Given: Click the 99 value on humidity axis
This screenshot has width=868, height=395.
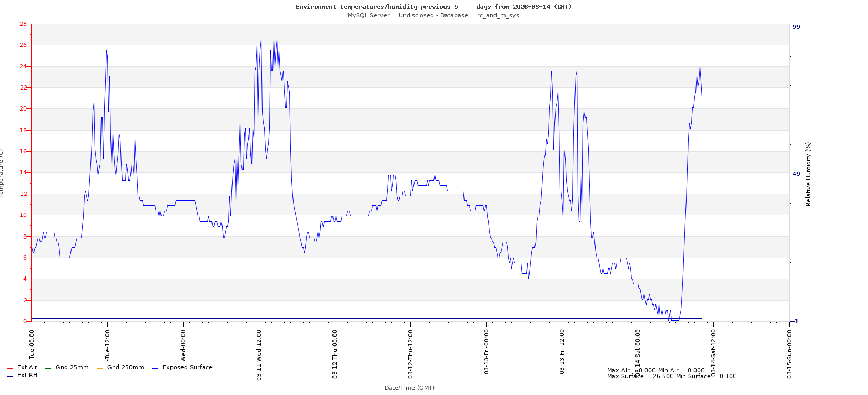Looking at the screenshot, I should coord(796,27).
